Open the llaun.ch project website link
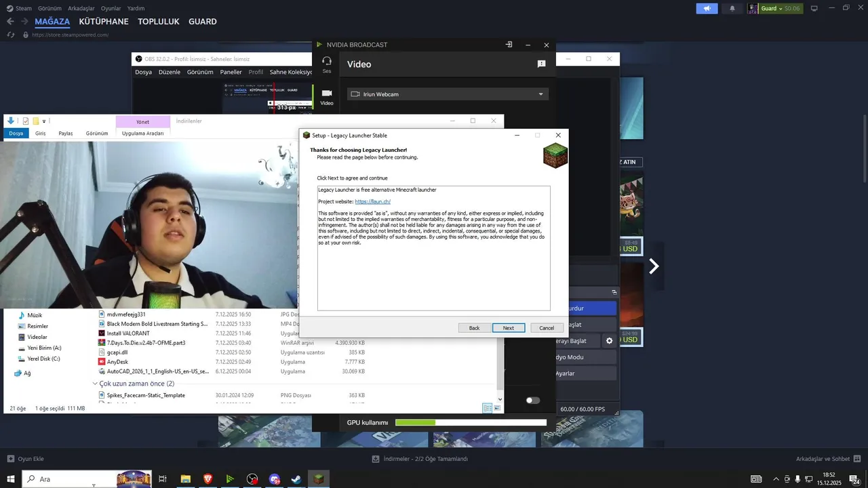The image size is (868, 488). tap(372, 201)
